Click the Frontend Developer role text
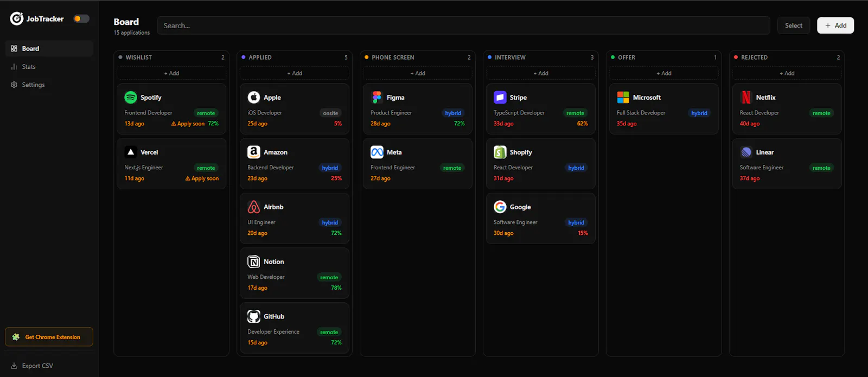 tap(148, 113)
